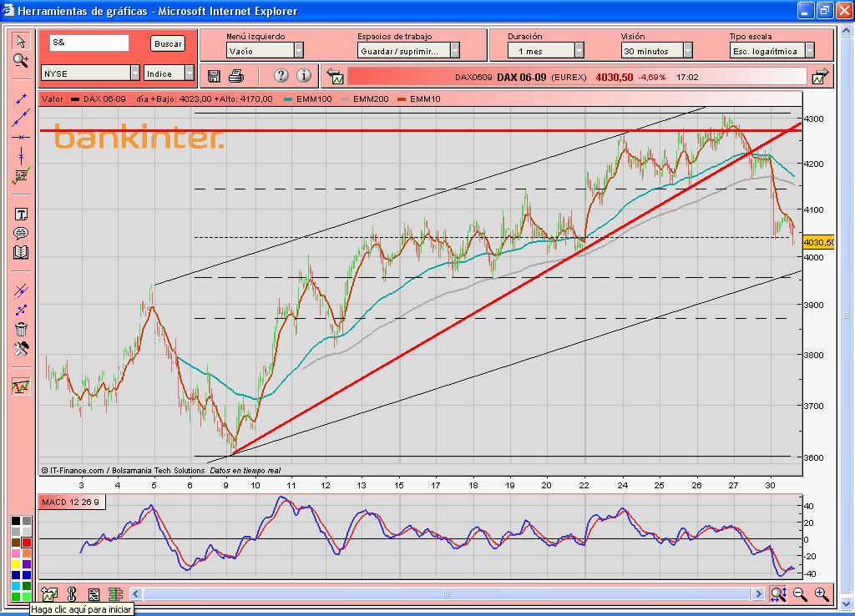Open the NYSE market dropdown
Image resolution: width=855 pixels, height=616 pixels.
point(135,73)
